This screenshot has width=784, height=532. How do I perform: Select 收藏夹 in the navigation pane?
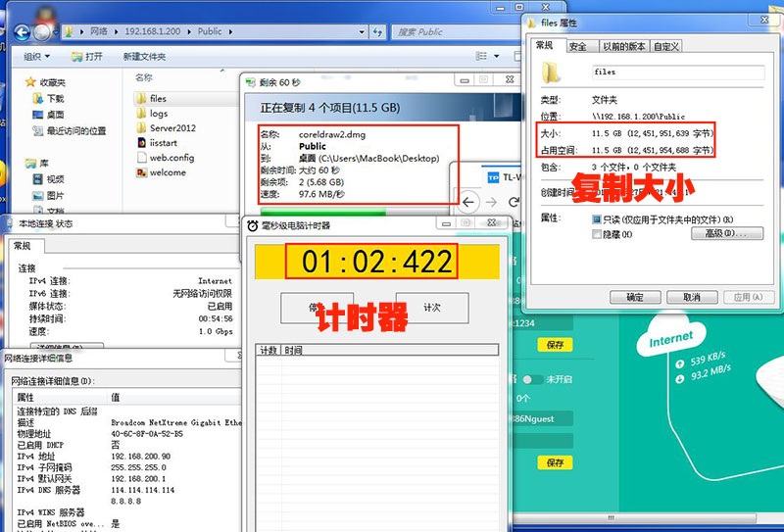[x=46, y=82]
